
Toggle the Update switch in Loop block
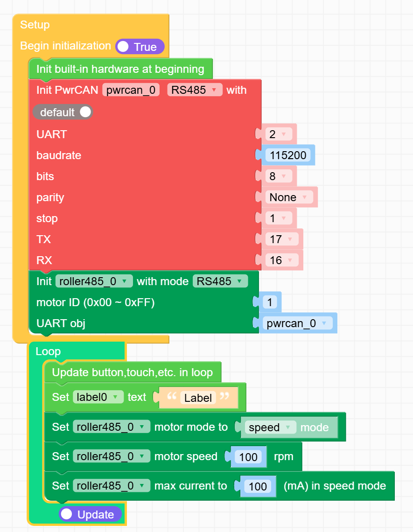pos(90,514)
